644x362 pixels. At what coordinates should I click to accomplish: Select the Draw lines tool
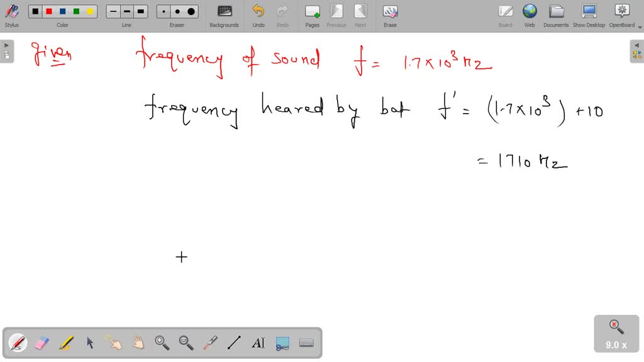pyautogui.click(x=233, y=343)
